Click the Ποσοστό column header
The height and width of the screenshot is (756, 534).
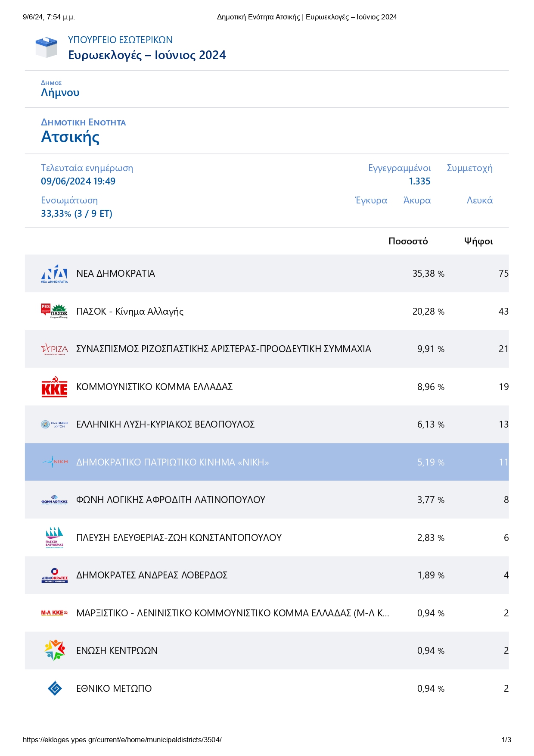408,241
